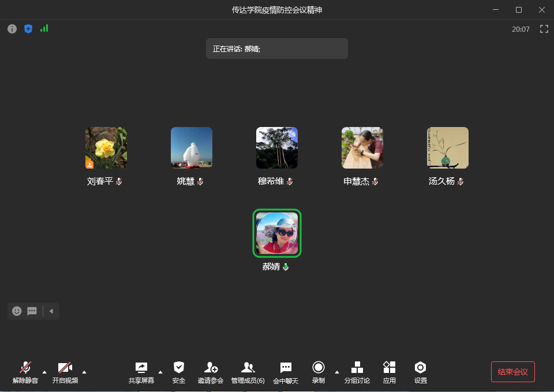Screen dimensions: 554x392
Task: Expand audio options arrow beside 解除静音
Action: (44, 372)
